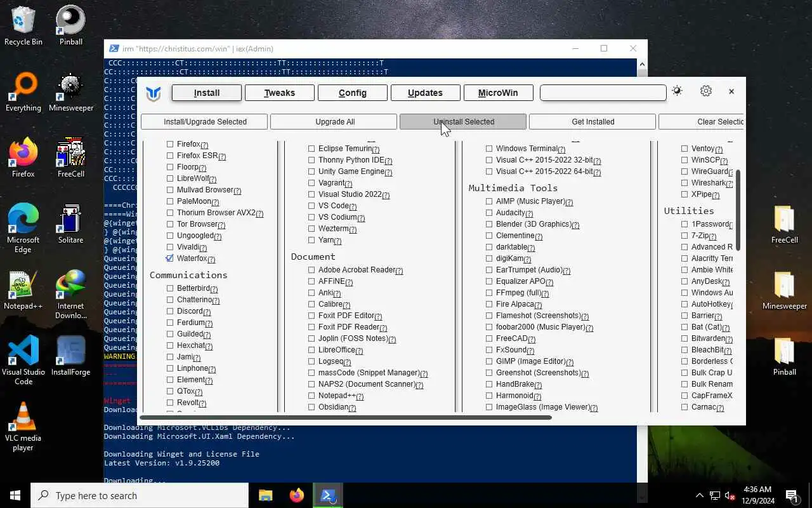The width and height of the screenshot is (812, 508).
Task: Click the Upgrade All button
Action: (334, 122)
